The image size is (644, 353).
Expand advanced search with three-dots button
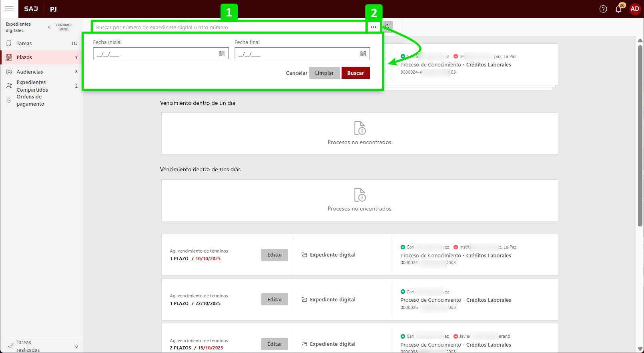373,27
